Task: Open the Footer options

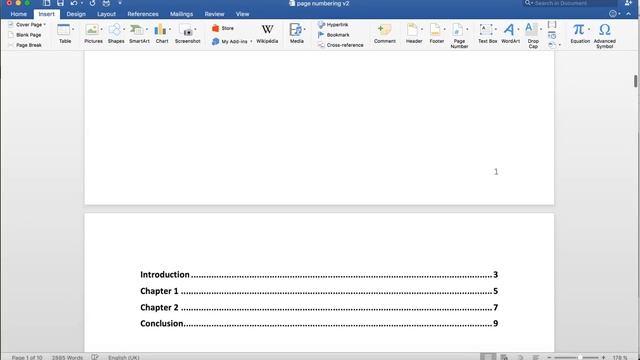Action: [x=436, y=33]
